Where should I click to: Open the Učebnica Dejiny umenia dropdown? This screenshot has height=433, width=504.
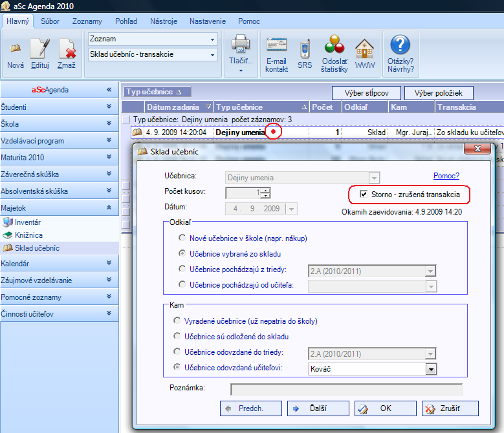click(x=374, y=178)
